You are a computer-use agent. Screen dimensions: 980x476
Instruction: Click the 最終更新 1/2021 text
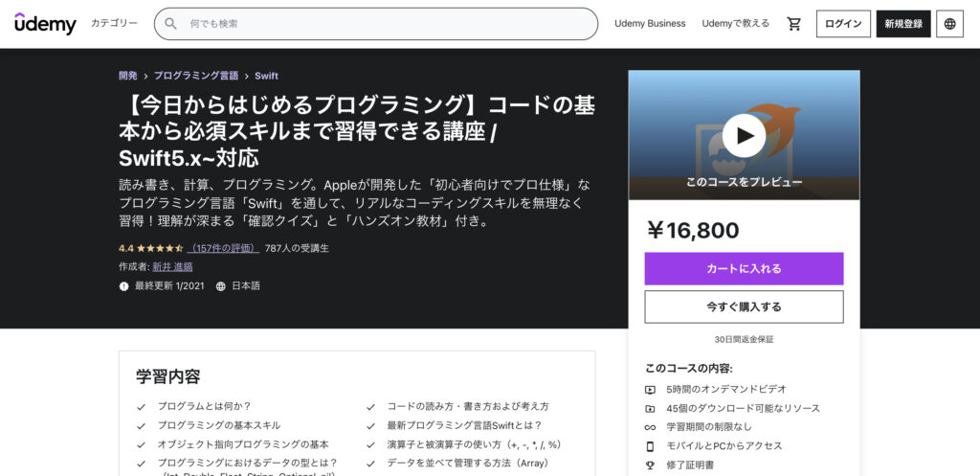169,286
